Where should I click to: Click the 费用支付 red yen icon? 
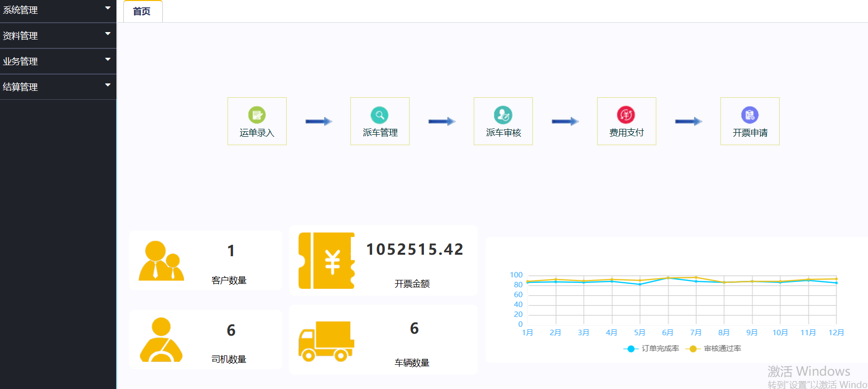pyautogui.click(x=626, y=115)
